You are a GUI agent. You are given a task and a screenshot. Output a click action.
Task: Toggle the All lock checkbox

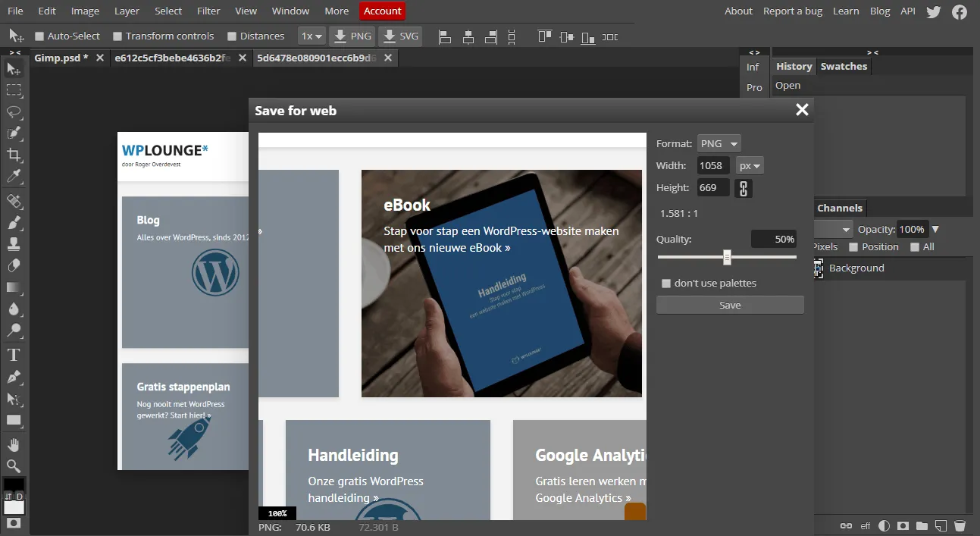click(915, 247)
